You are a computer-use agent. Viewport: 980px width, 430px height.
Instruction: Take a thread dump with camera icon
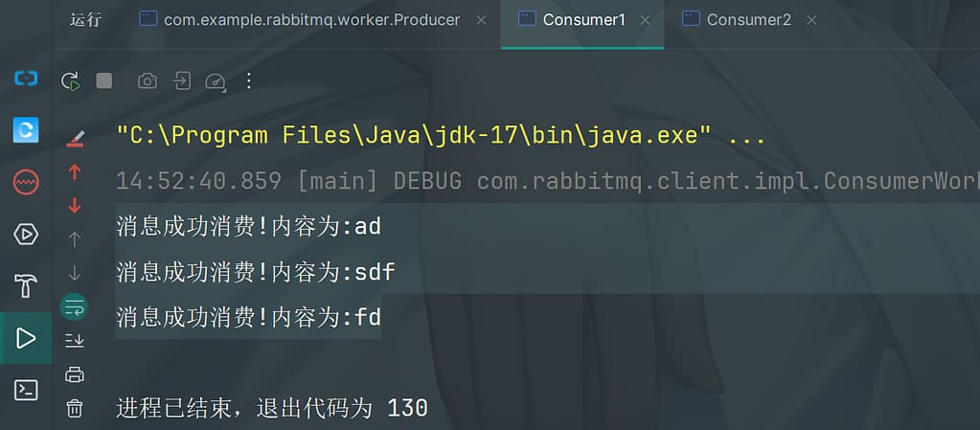147,81
